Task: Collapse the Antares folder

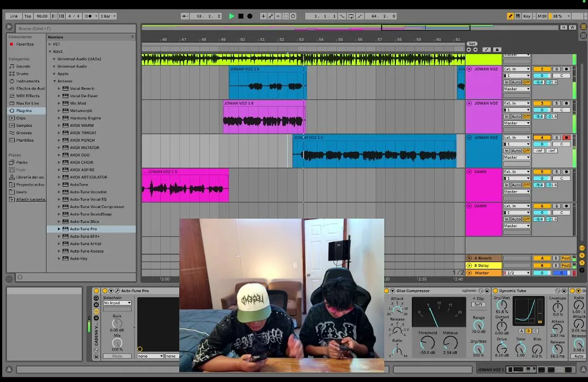Action: point(54,81)
